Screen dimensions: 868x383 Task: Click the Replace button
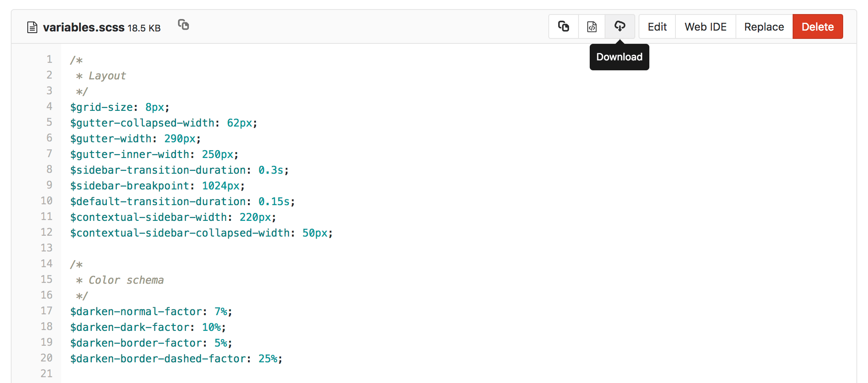[x=764, y=26]
